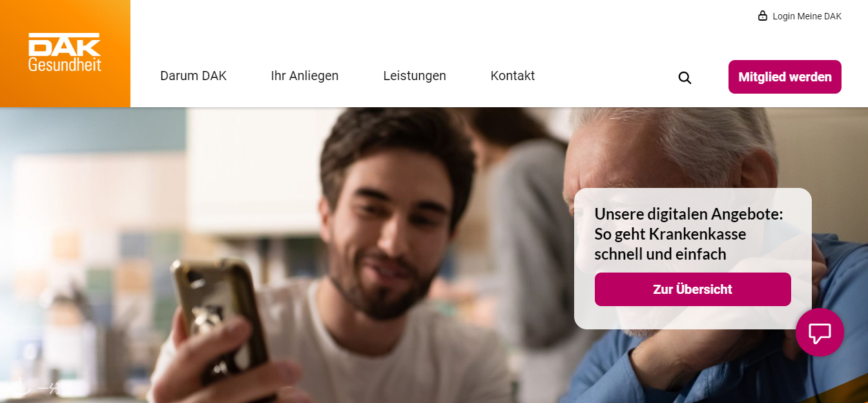Click the older grey-haired man in the photo
The width and height of the screenshot is (868, 403).
point(678,258)
